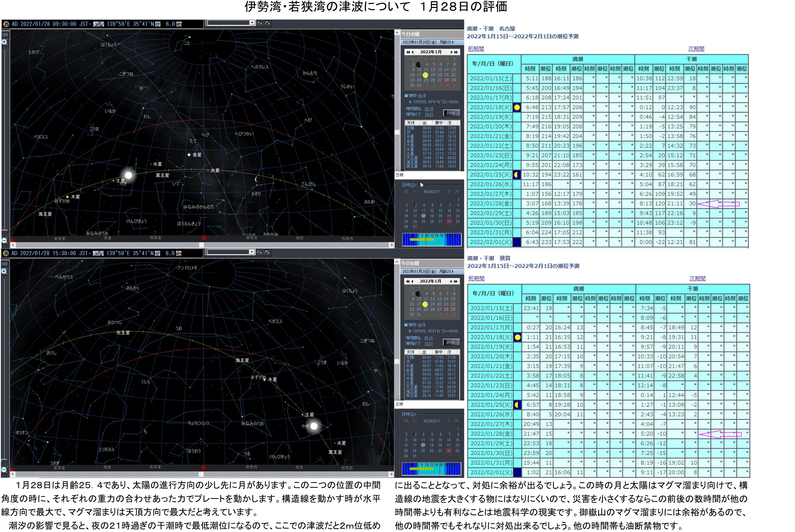
Task: Click the 180 field-of-view button in the 15:30 chart
Action: point(5,264)
